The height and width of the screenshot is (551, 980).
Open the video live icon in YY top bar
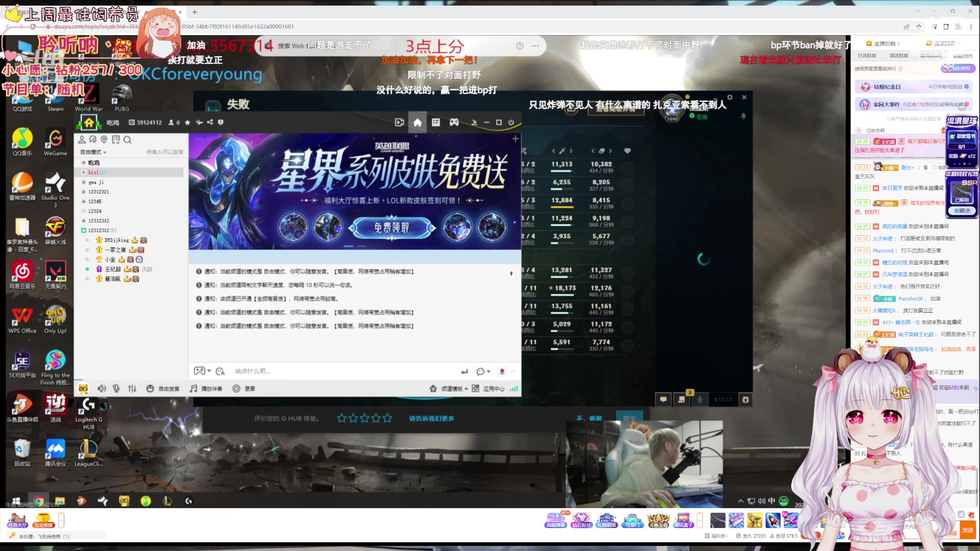(399, 122)
